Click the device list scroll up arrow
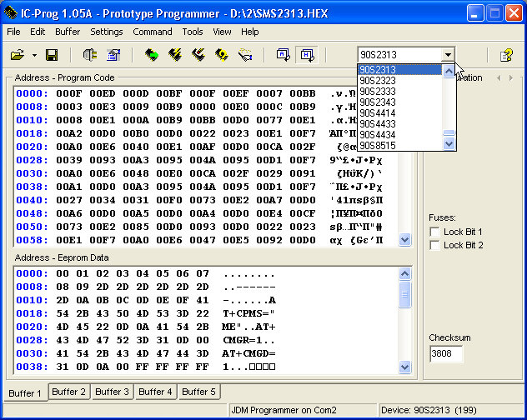527x420 pixels. (449, 71)
